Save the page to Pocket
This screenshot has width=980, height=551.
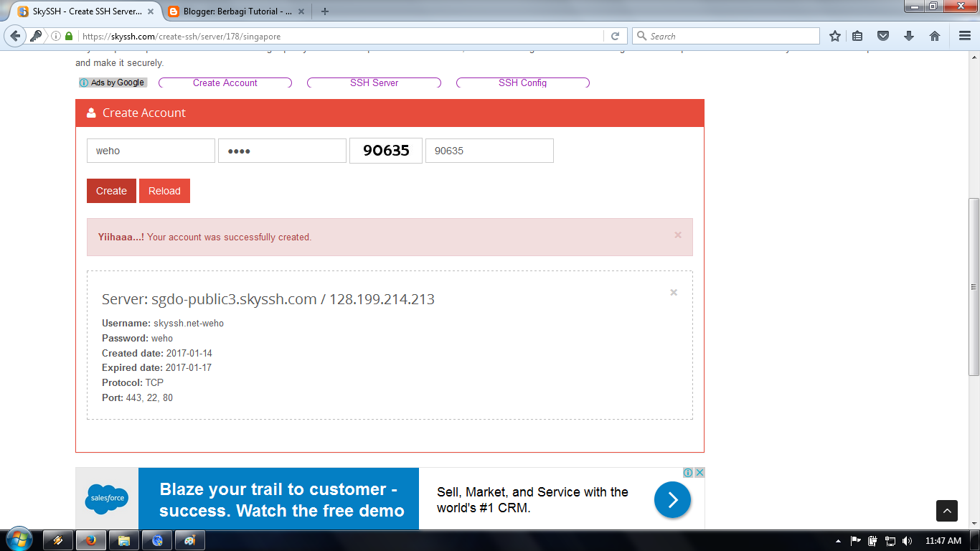click(x=883, y=35)
